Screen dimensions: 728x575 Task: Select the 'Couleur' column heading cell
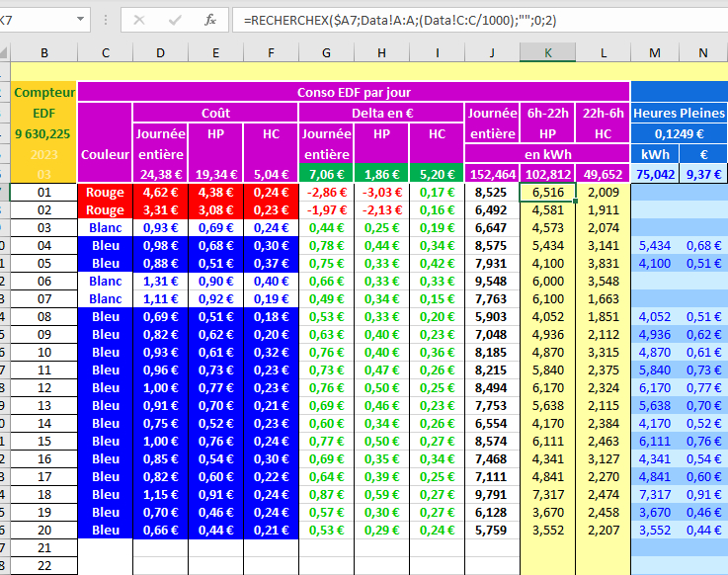coord(105,155)
